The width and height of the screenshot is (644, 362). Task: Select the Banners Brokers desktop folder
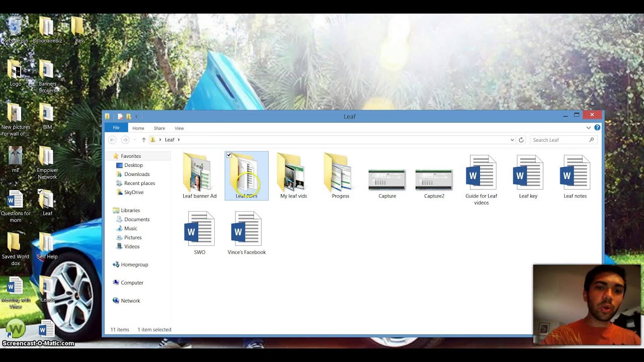pyautogui.click(x=47, y=76)
